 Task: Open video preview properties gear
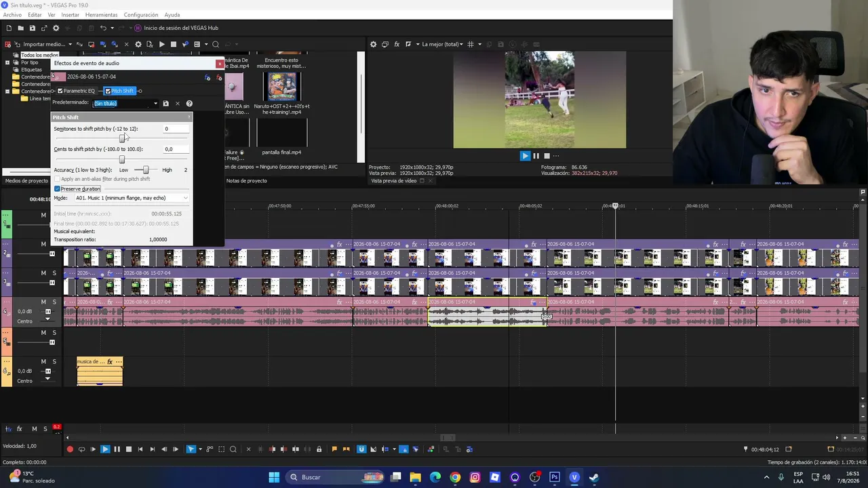tap(373, 44)
